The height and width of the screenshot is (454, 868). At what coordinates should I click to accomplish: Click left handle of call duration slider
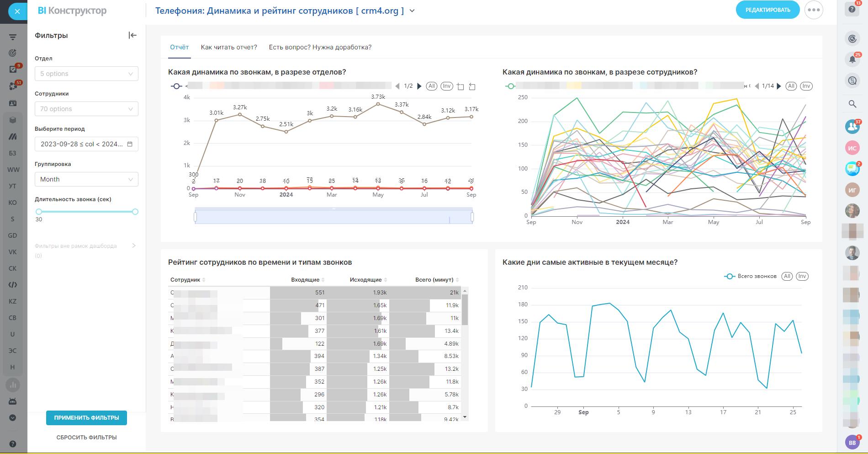[39, 212]
